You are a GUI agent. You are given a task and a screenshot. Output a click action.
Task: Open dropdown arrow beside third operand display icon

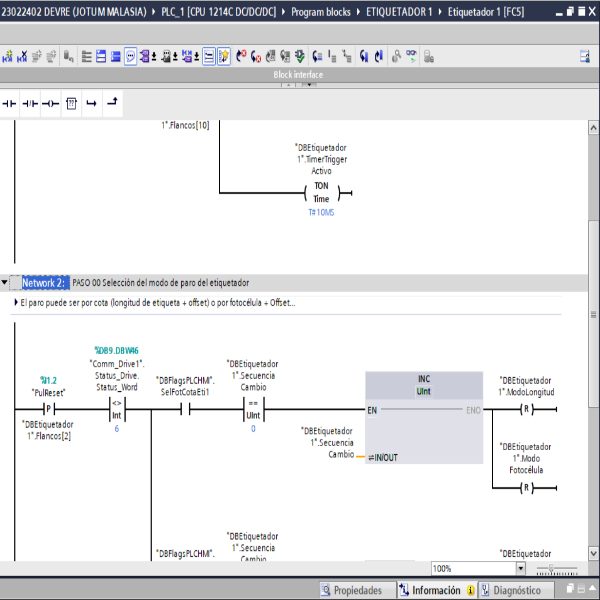pos(197,57)
